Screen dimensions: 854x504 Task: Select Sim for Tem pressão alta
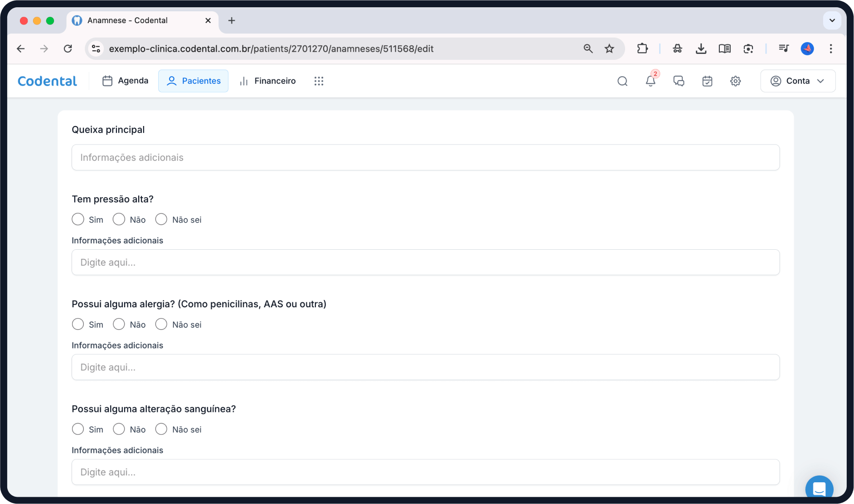coord(78,219)
